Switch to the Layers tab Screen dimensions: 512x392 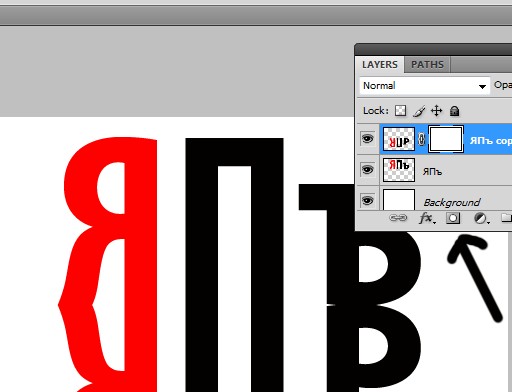coord(380,64)
